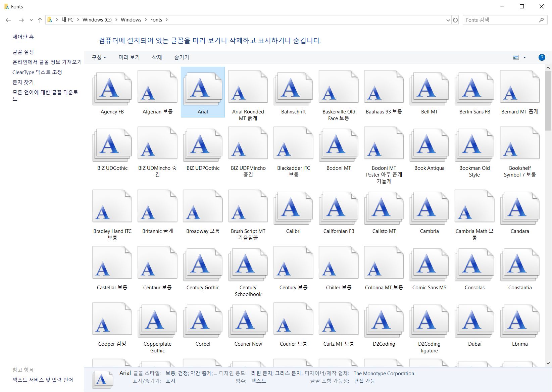Click the refresh button beside address bar
This screenshot has width=552, height=392.
point(455,20)
